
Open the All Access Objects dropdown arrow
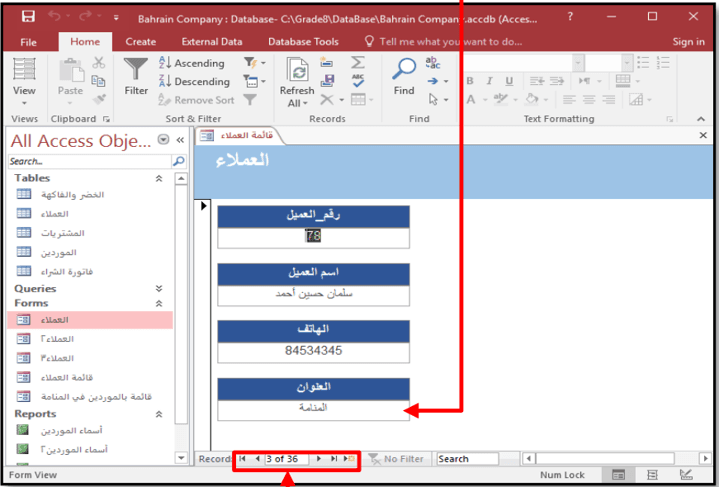tap(163, 139)
